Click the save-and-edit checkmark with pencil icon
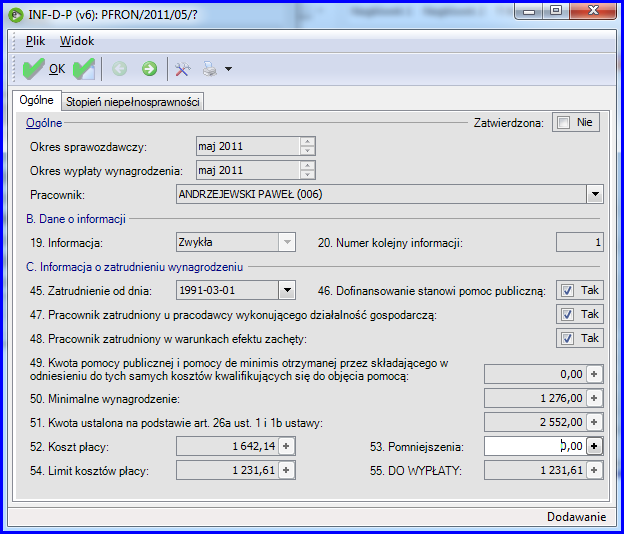 tap(84, 69)
